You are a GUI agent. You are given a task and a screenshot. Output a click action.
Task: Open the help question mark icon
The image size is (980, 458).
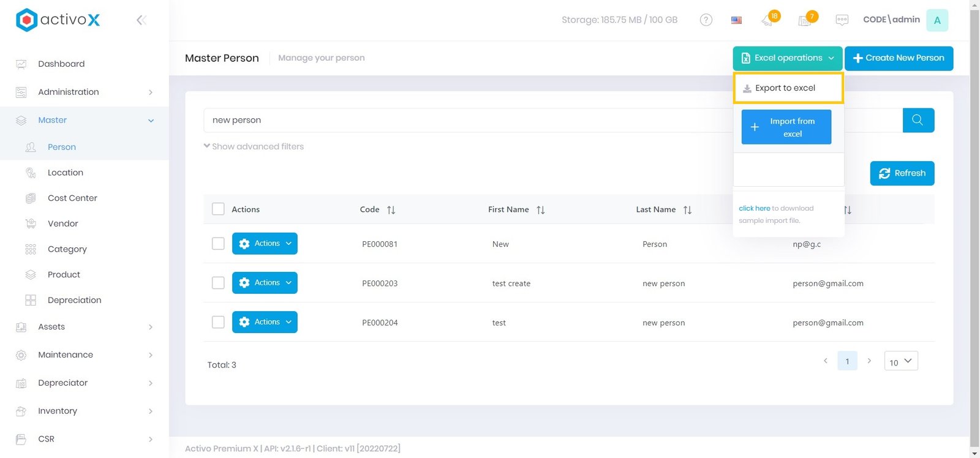click(706, 20)
